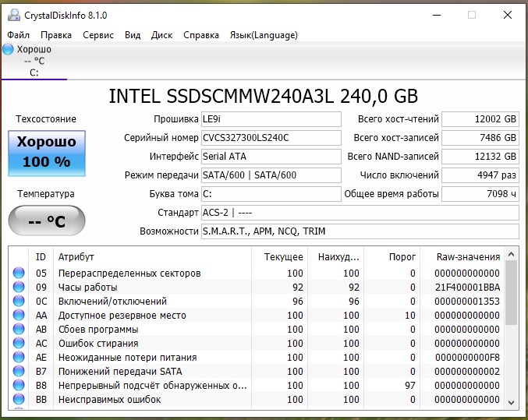Click raw value 0000000000F8
This screenshot has height=420, width=528.
pos(467,357)
